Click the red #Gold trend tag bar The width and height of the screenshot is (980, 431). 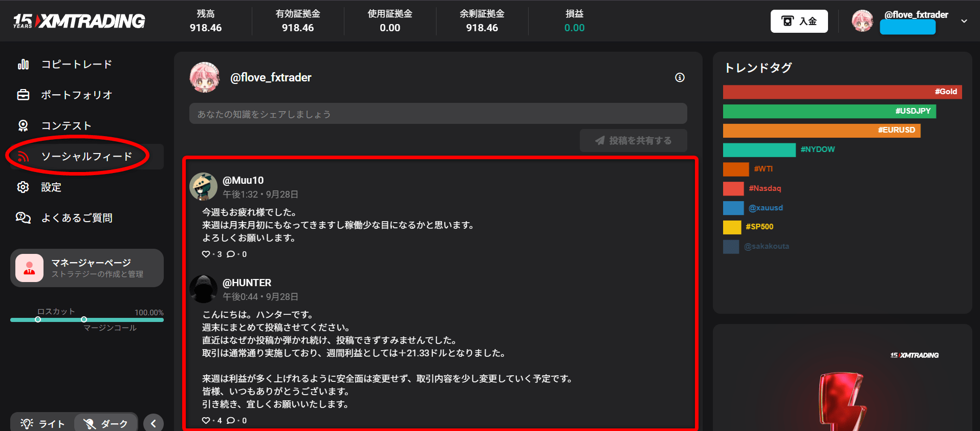point(842,92)
